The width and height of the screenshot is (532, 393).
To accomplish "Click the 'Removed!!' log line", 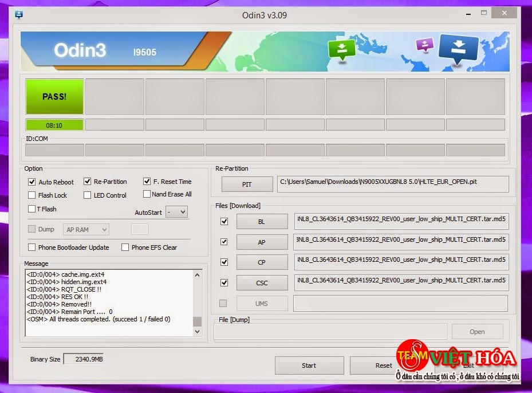I will [x=59, y=304].
